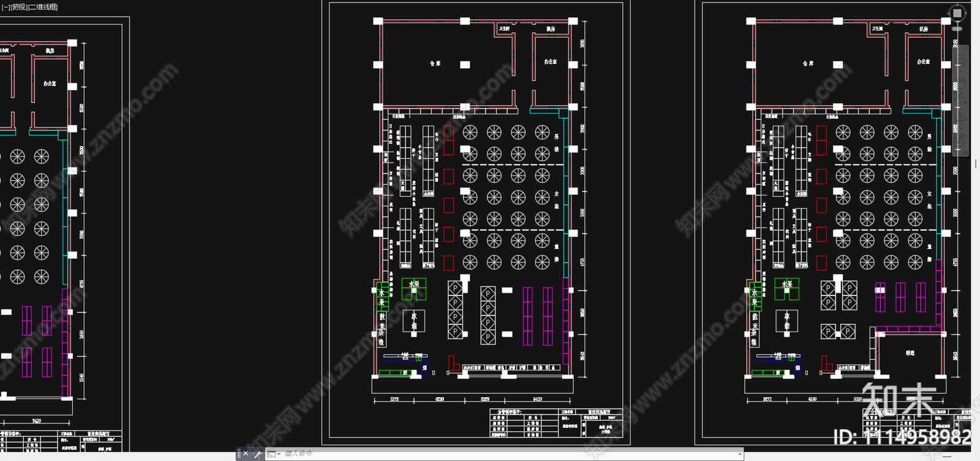Open the 二维线框 visual style menu
Image resolution: width=980 pixels, height=461 pixels.
point(43,7)
